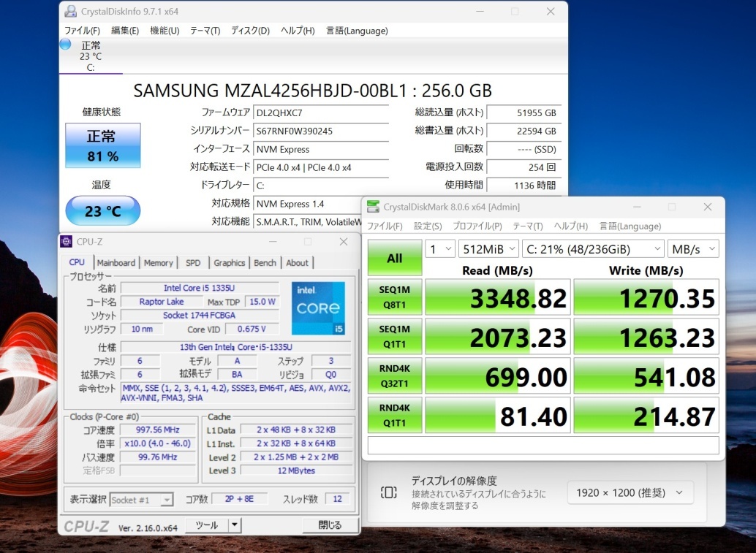
Task: Open the Graphics tab in CPU-Z
Action: (x=229, y=263)
